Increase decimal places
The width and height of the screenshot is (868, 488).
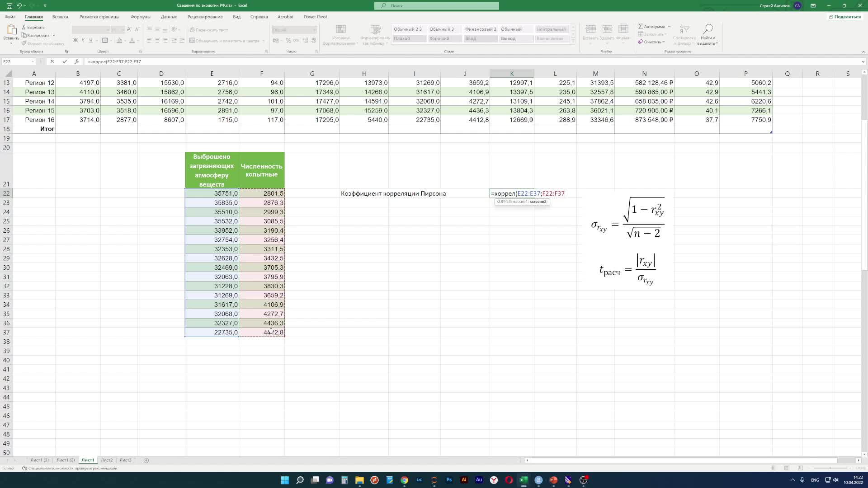coord(305,41)
